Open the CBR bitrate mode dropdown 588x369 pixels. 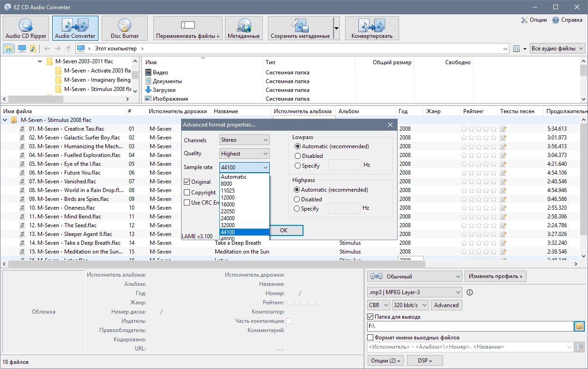coord(379,305)
